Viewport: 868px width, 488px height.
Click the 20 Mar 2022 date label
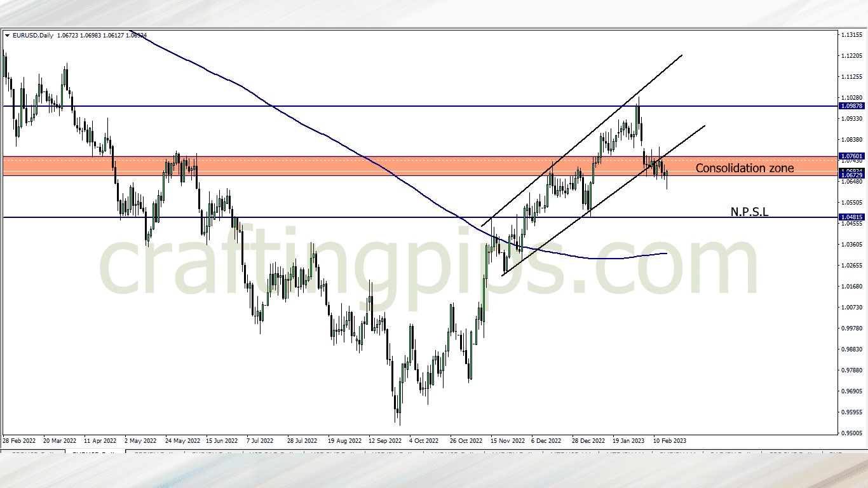tap(60, 440)
